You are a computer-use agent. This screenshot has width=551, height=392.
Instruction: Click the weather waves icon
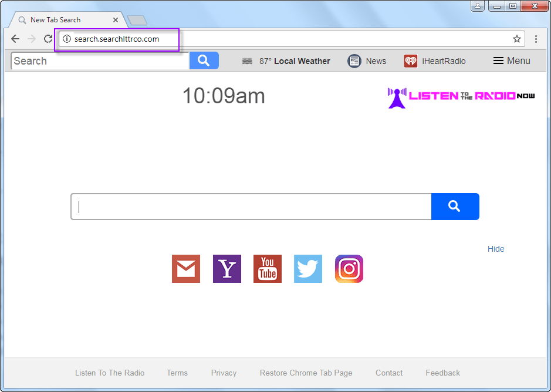pos(247,61)
